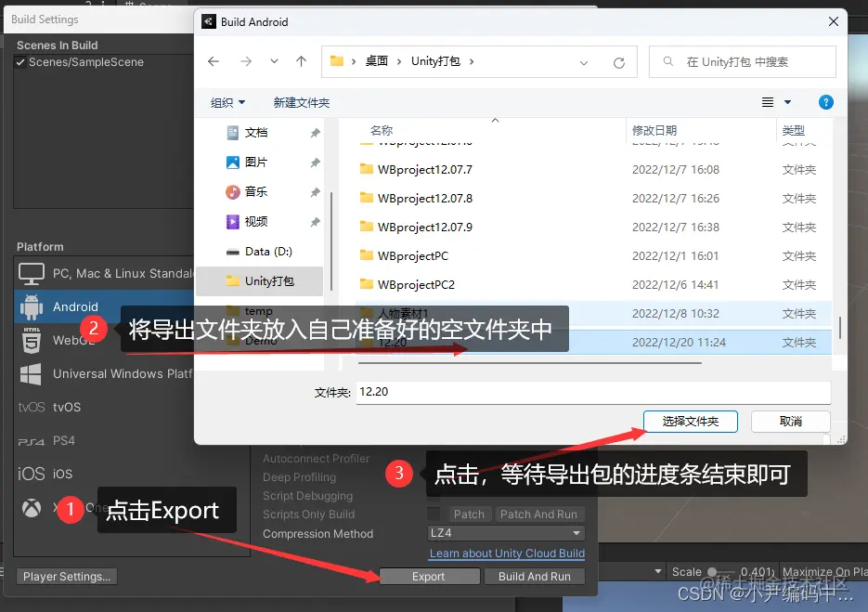Open recent locations dropdown chevron

pyautogui.click(x=274, y=61)
